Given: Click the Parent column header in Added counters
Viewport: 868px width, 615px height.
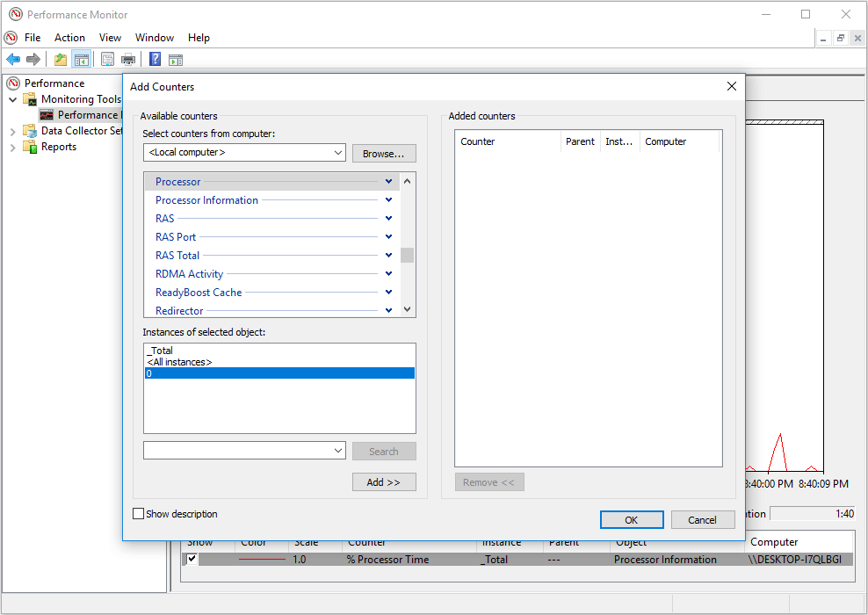Looking at the screenshot, I should click(x=580, y=141).
